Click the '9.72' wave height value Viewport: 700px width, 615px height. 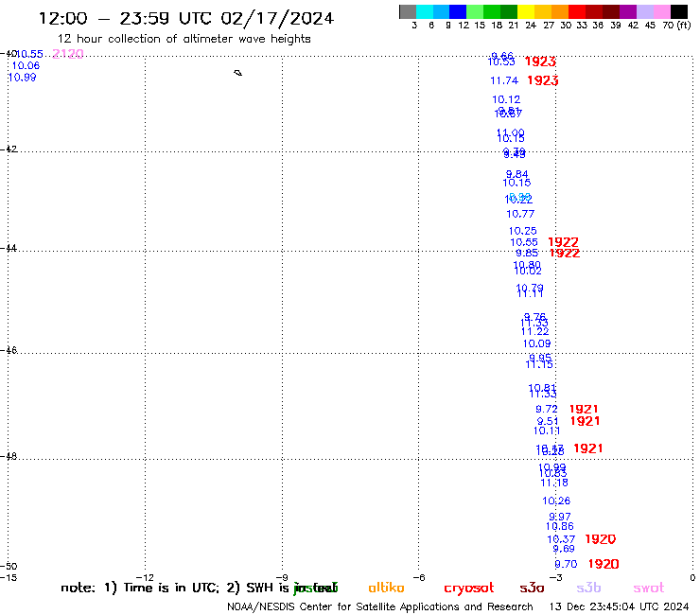(547, 409)
